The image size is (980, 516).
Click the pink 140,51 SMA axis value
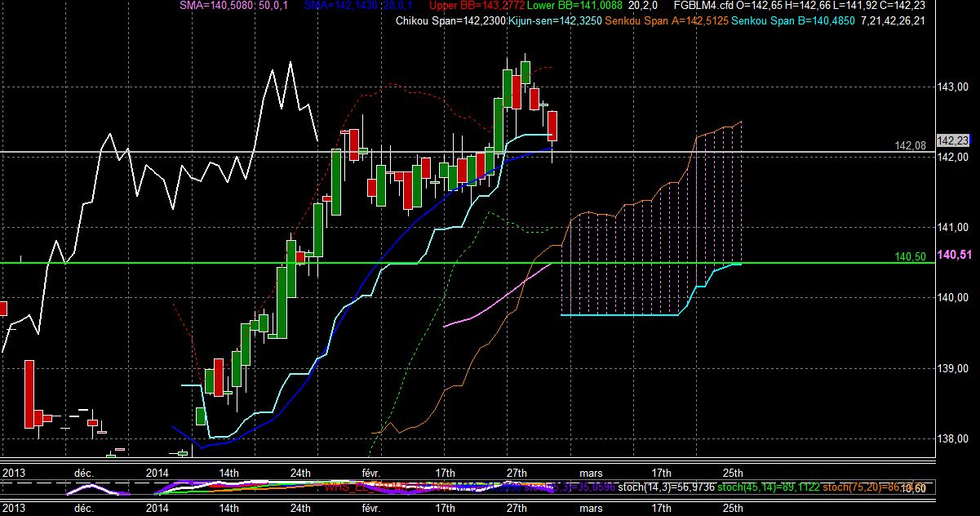(x=954, y=256)
